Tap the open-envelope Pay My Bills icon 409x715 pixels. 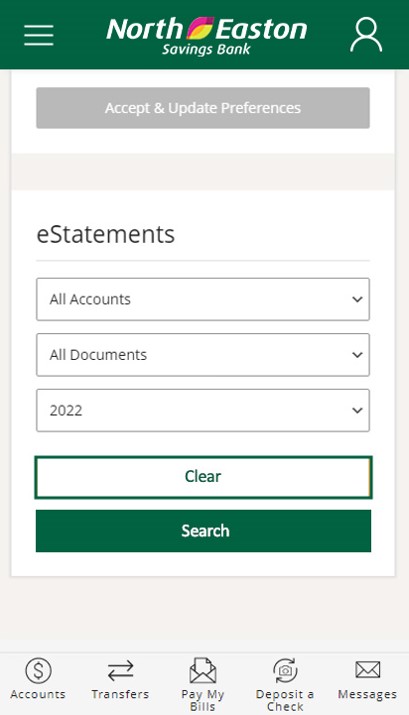pos(202,670)
